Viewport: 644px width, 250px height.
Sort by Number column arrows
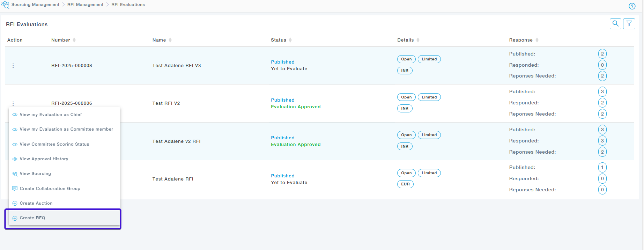74,40
